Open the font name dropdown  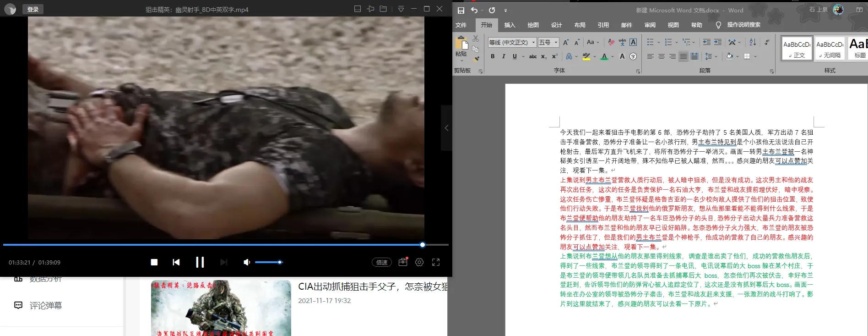coord(533,42)
